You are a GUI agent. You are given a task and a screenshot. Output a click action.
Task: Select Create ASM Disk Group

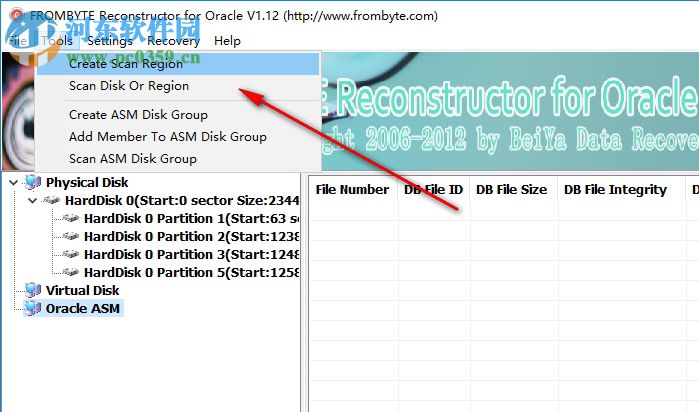[x=178, y=115]
